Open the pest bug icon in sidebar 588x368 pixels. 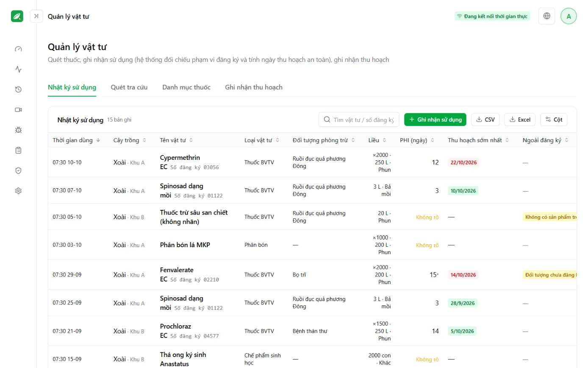pos(18,130)
